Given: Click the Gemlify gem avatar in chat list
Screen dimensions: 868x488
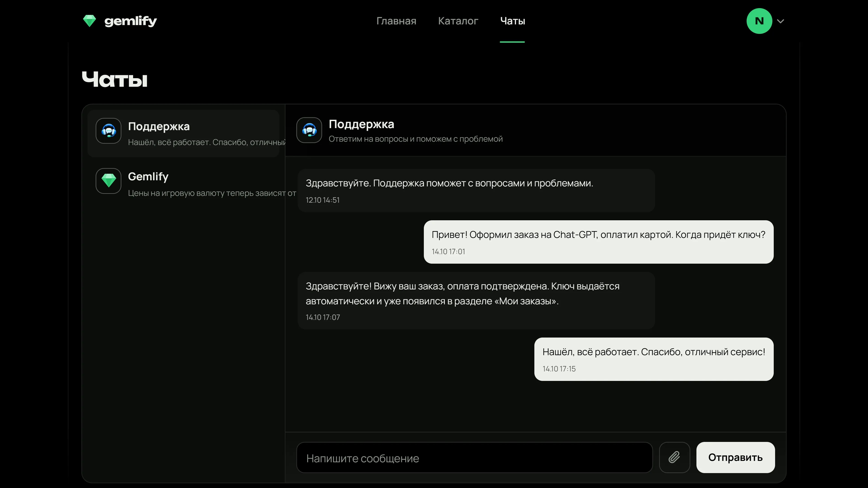Looking at the screenshot, I should tap(108, 181).
